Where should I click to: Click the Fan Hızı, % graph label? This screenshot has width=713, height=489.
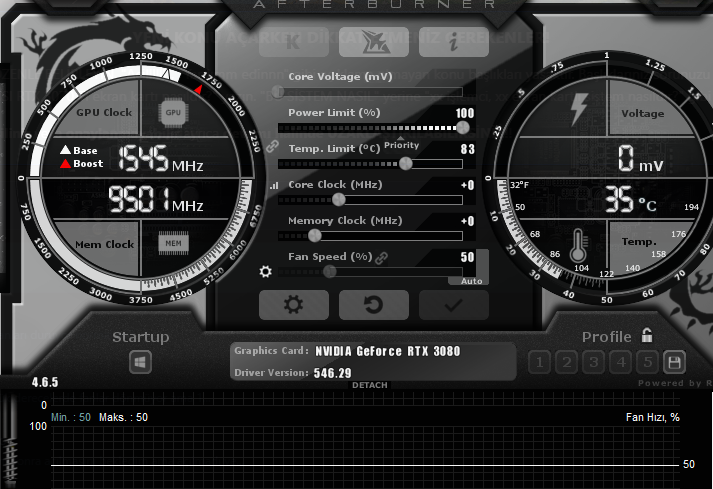click(653, 417)
